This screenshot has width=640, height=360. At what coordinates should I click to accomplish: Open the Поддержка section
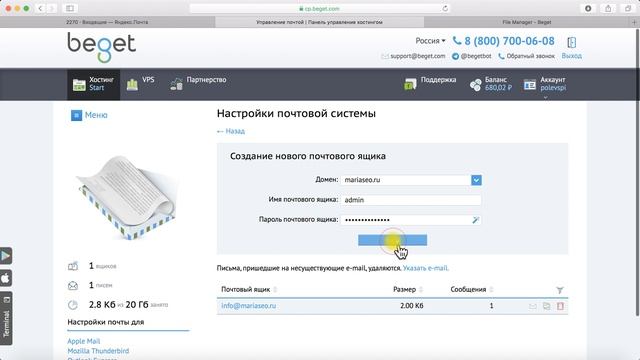pyautogui.click(x=430, y=83)
